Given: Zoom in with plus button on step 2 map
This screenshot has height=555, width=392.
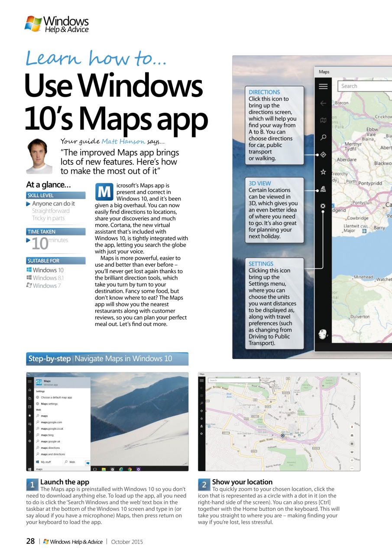Looking at the screenshot, I should [352, 460].
